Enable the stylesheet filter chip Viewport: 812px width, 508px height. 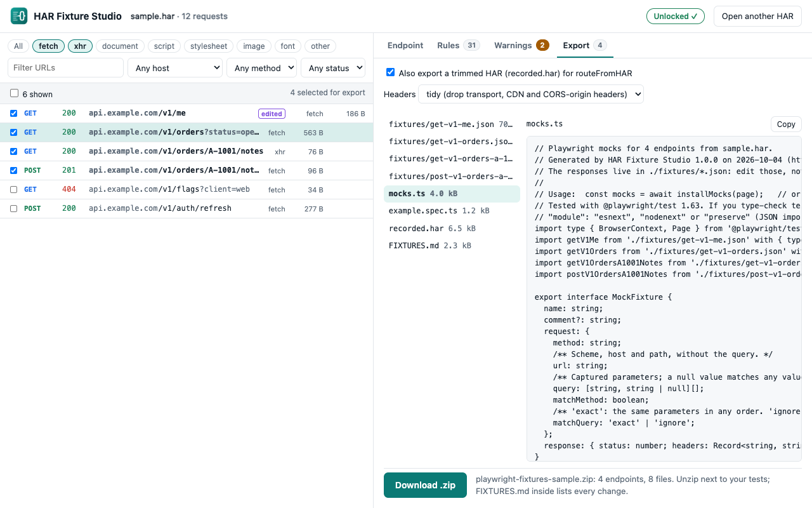[x=209, y=46]
